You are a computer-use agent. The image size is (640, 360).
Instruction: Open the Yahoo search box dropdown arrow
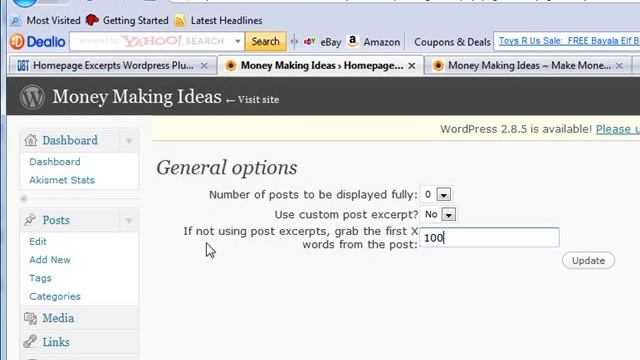point(238,42)
